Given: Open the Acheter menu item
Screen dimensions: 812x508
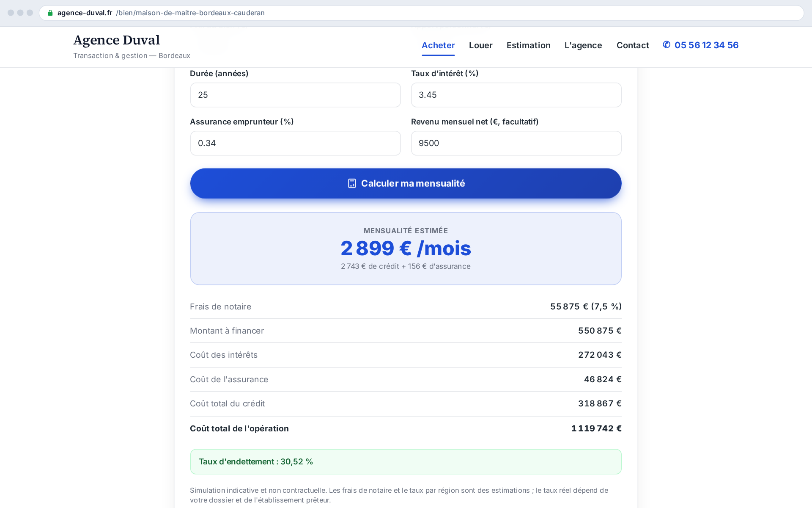Looking at the screenshot, I should coord(438,45).
